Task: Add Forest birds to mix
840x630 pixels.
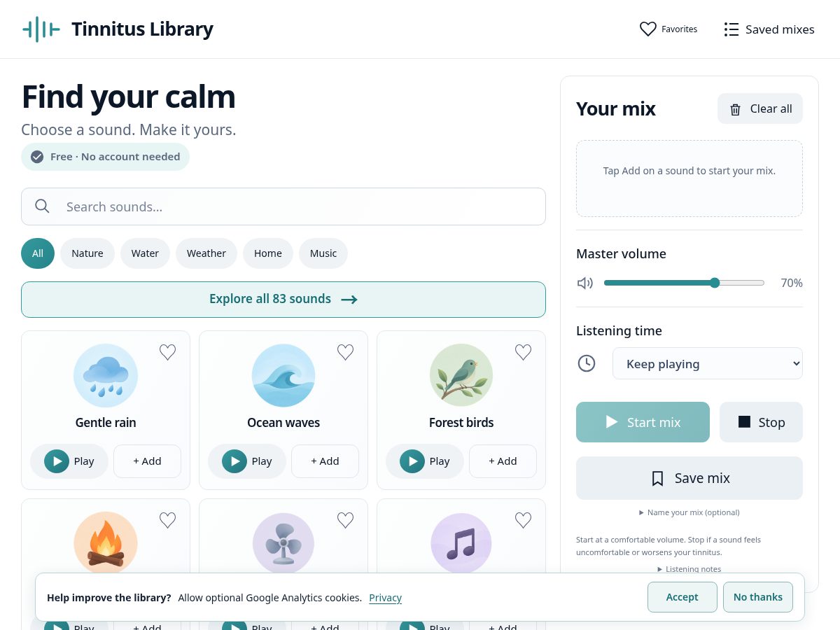Action: [x=503, y=461]
